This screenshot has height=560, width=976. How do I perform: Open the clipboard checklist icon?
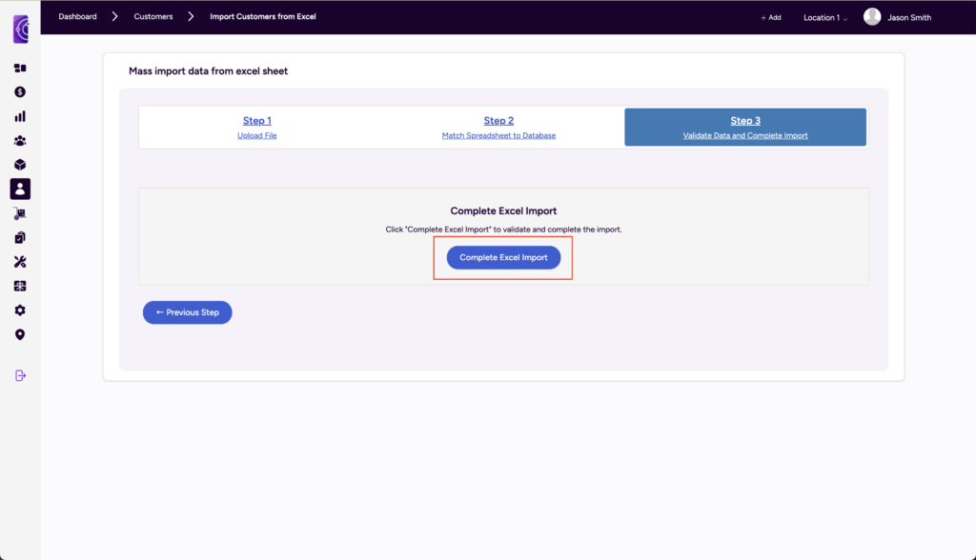pyautogui.click(x=20, y=238)
